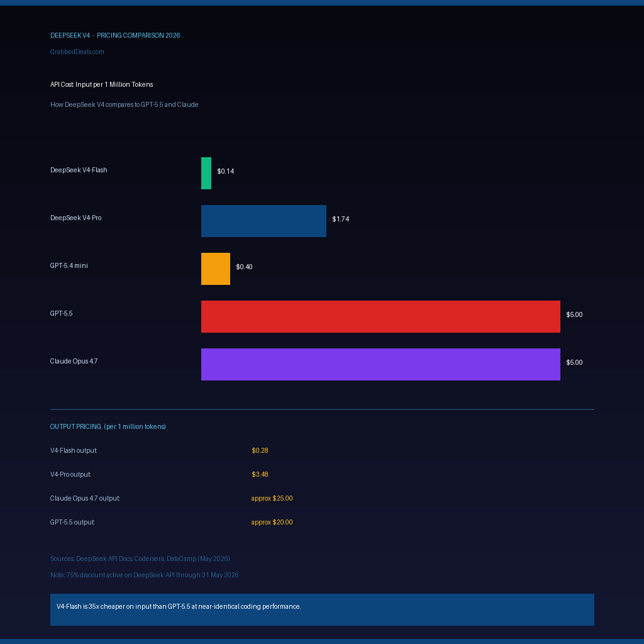Click the GPT-5.4 mini row label

pyautogui.click(x=69, y=265)
